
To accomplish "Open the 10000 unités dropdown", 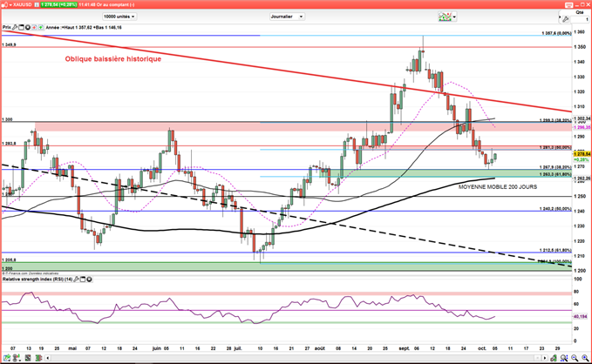I will click(119, 17).
